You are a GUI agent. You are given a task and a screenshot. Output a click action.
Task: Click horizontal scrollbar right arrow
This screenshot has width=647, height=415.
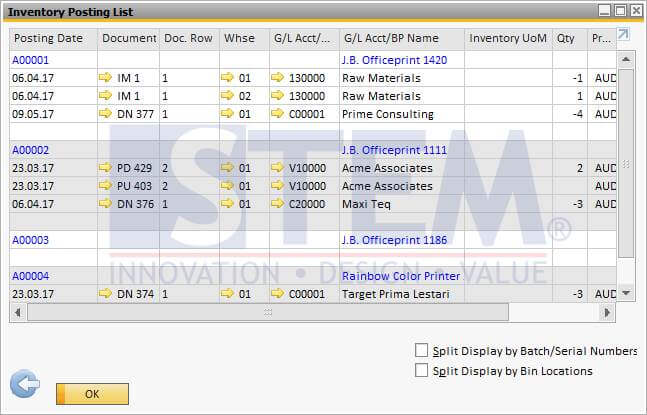[607, 313]
